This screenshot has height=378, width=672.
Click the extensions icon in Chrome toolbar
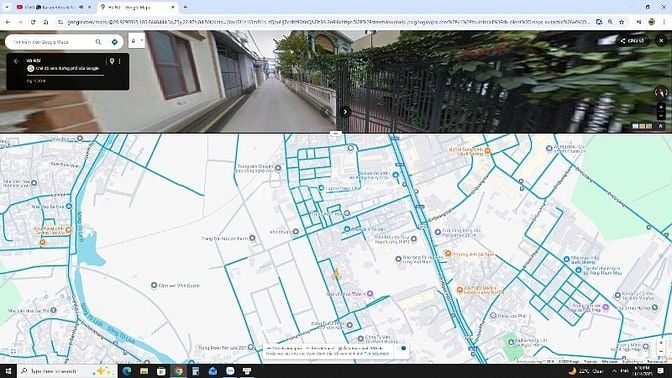[x=639, y=22]
